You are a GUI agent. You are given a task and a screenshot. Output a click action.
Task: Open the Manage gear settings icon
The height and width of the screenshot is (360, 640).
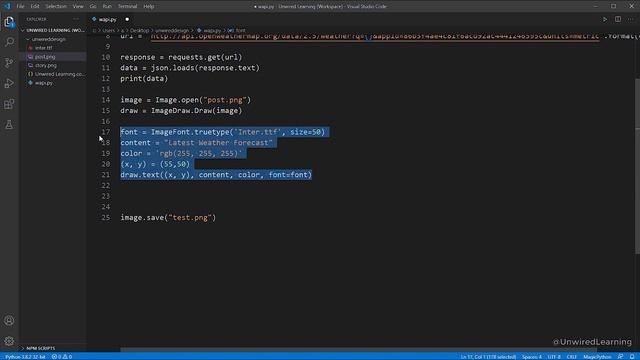[9, 341]
